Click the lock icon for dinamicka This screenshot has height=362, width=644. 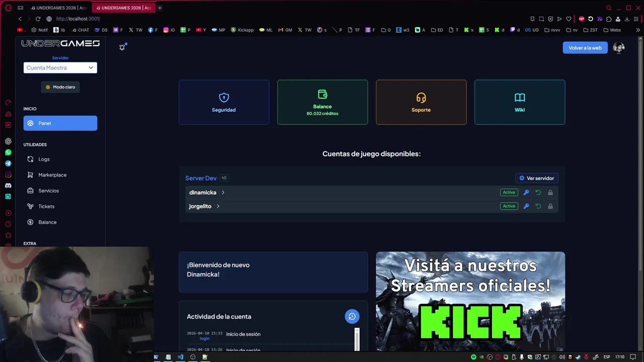pyautogui.click(x=550, y=193)
